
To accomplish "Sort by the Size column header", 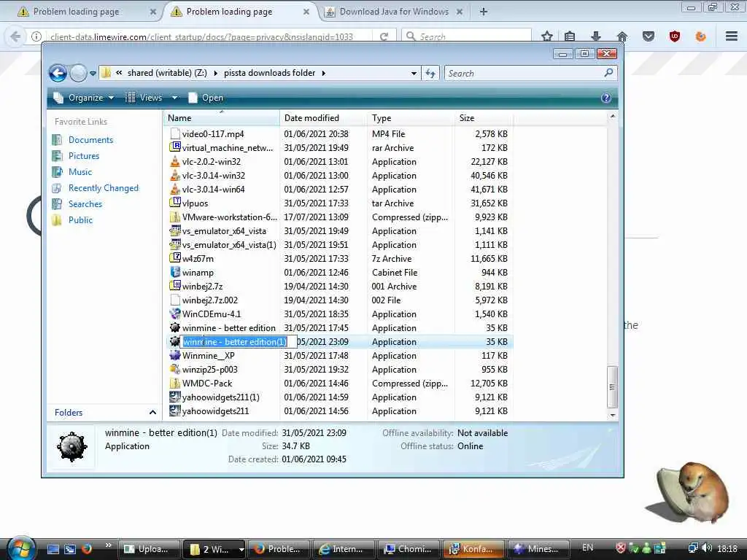I will point(484,118).
